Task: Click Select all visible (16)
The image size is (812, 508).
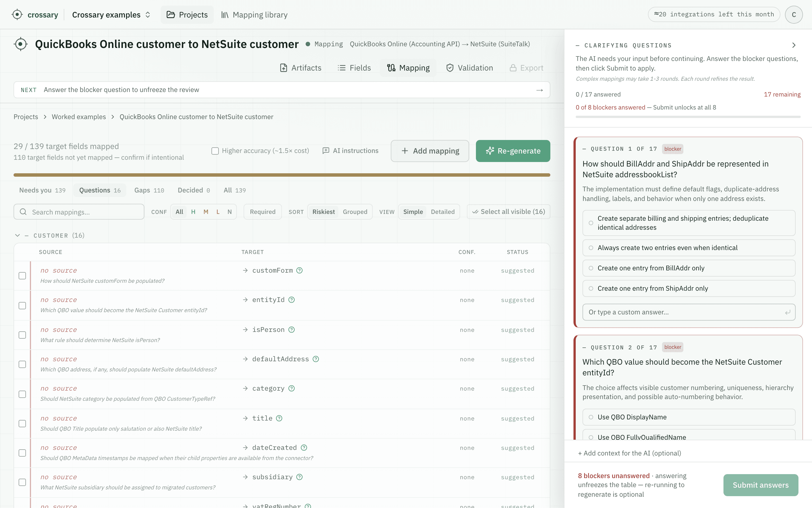Action: 508,212
